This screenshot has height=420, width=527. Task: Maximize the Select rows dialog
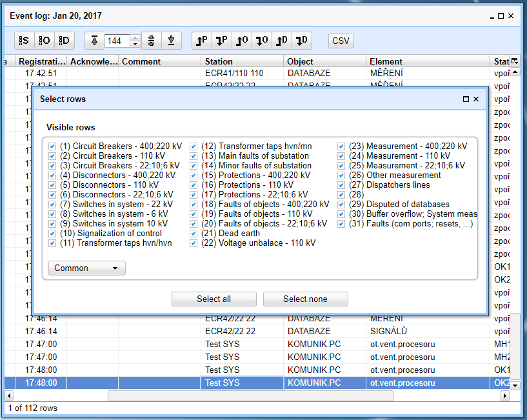[x=466, y=99]
